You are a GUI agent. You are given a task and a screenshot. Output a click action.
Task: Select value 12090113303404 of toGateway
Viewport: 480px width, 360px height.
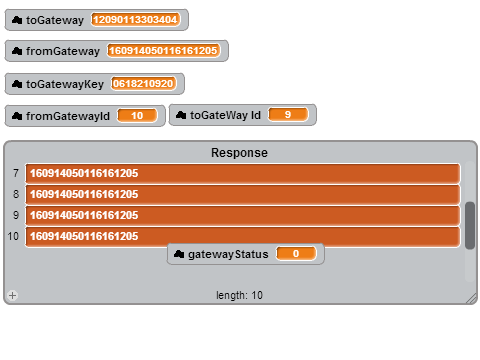coord(135,19)
